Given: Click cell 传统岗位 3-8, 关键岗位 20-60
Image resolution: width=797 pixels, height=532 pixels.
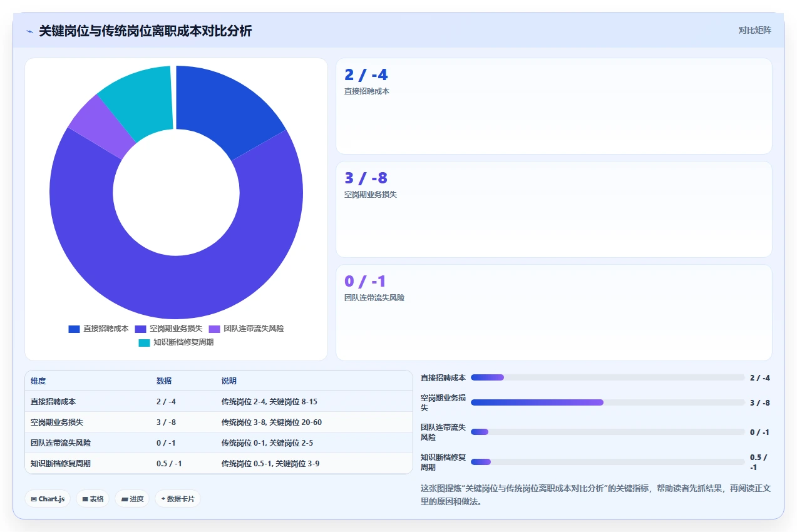Looking at the screenshot, I should click(272, 422).
